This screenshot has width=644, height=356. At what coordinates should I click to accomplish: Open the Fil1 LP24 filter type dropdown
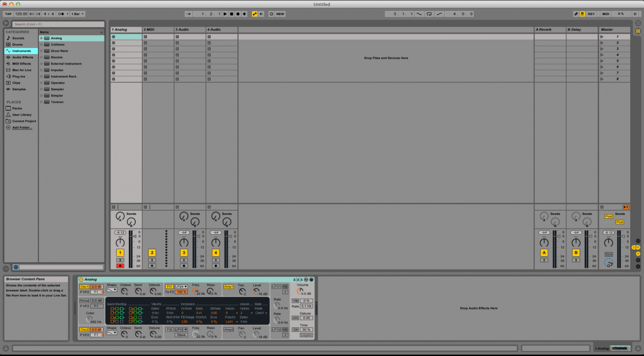tap(182, 286)
